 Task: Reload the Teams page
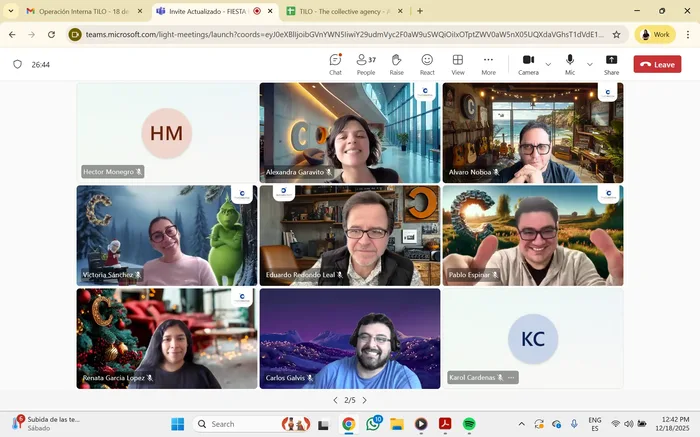51,34
